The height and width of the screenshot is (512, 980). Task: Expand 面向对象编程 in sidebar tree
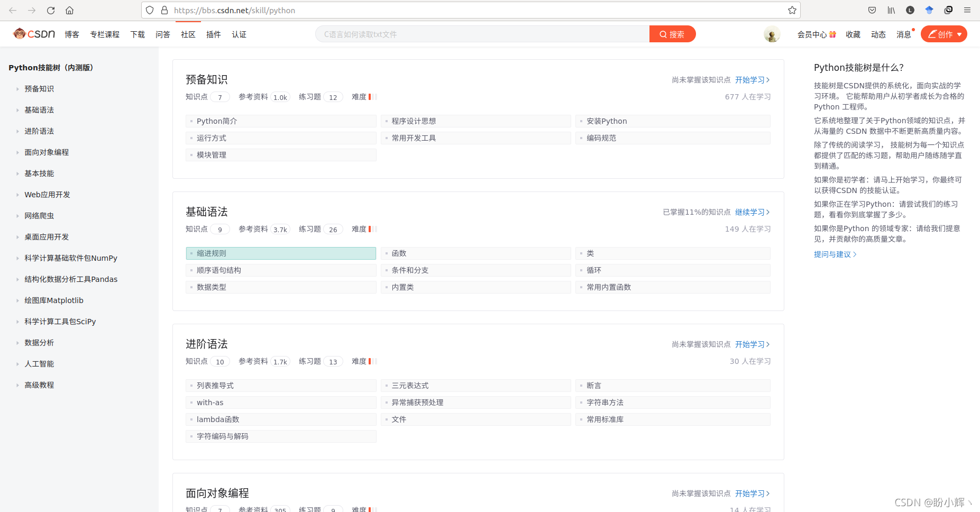pyautogui.click(x=47, y=152)
